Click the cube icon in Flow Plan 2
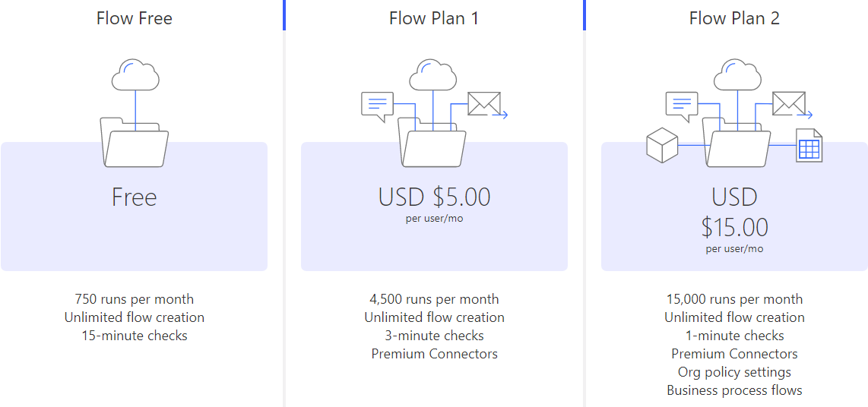Image resolution: width=868 pixels, height=407 pixels. (x=661, y=146)
